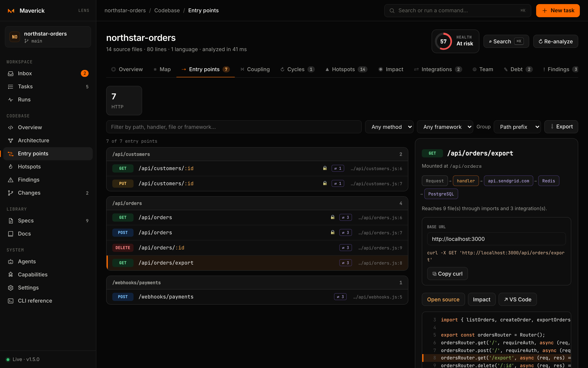Open Docs in the library
The image size is (588, 368).
[48, 234]
